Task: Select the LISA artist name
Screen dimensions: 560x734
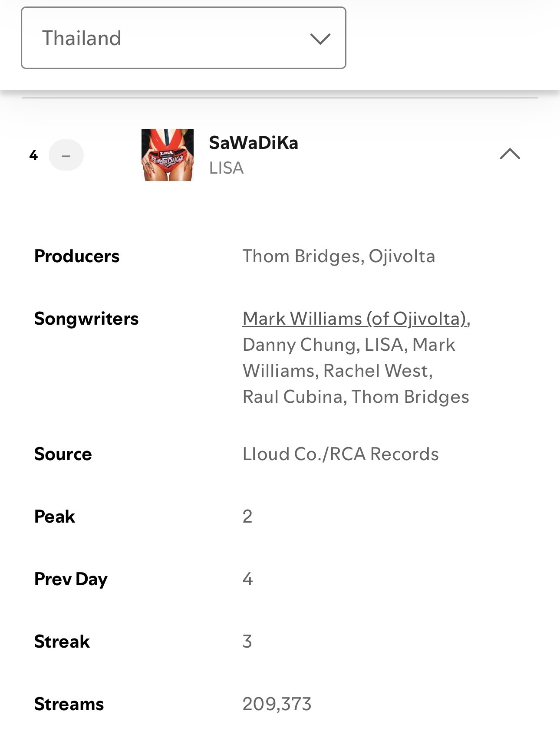Action: [226, 168]
